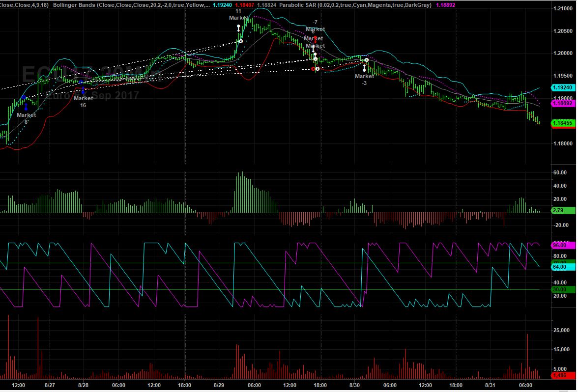The width and height of the screenshot is (578, 392).
Task: Click the red circle trade marker
Action: point(313,69)
